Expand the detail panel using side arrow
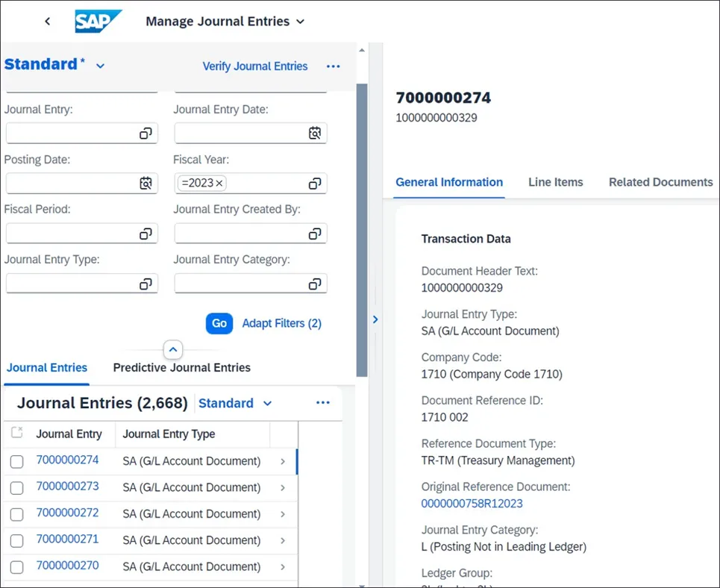 pos(375,319)
